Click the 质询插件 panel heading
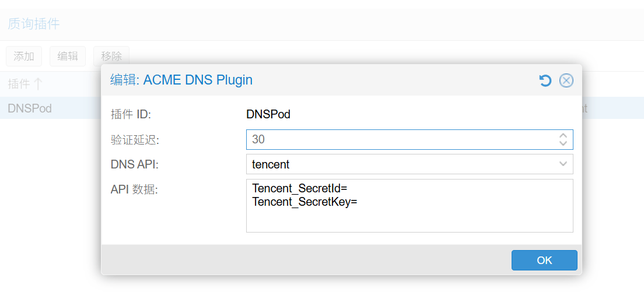Viewport: 644px width, 306px height. coord(33,24)
